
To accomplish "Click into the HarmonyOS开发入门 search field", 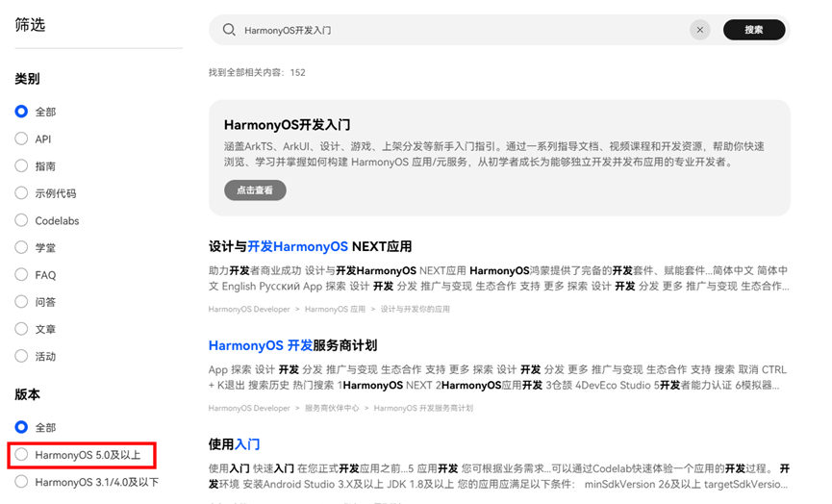I will [462, 30].
